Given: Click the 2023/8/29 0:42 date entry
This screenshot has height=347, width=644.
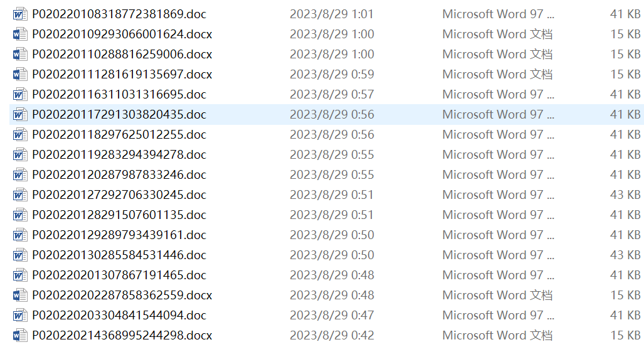Looking at the screenshot, I should coord(332,335).
